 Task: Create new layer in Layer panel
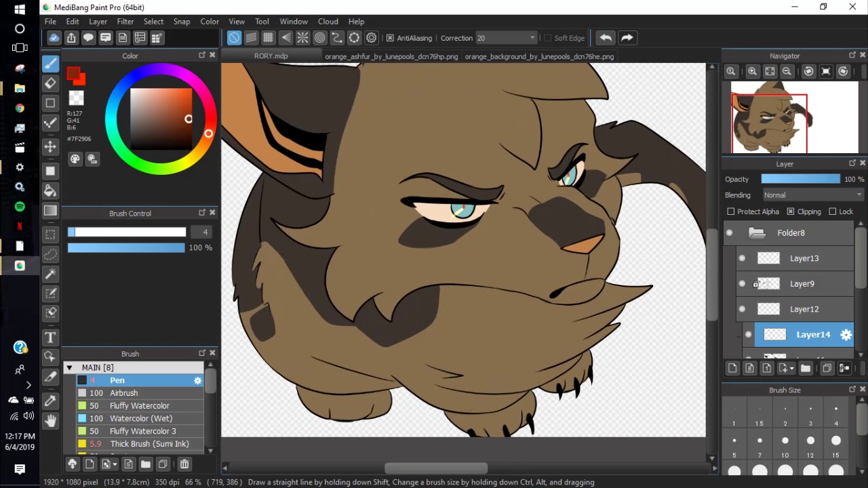click(732, 368)
